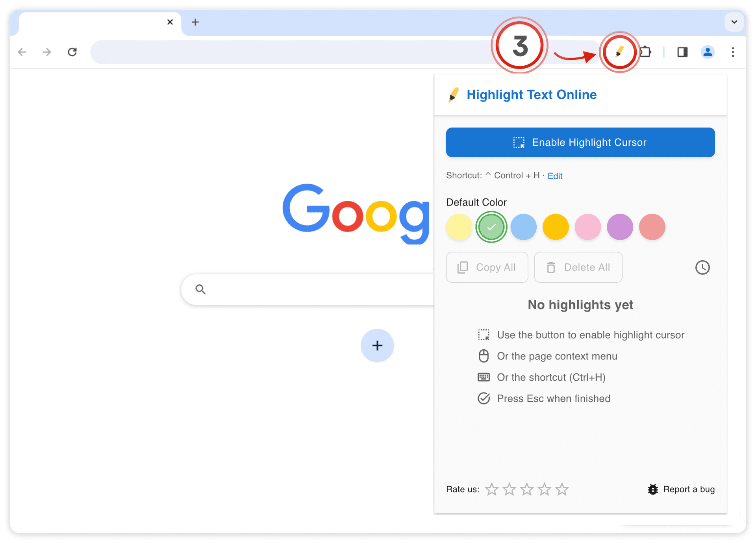Pick the purple color swatch

(620, 227)
